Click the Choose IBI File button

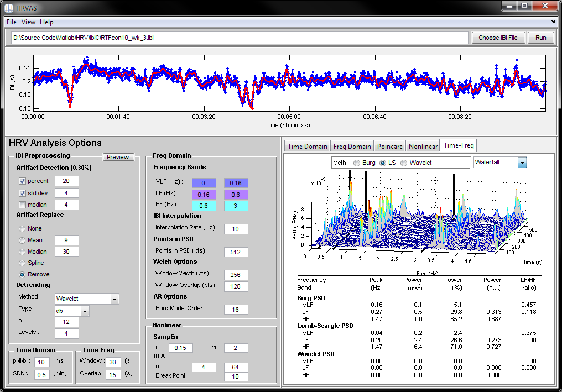498,38
